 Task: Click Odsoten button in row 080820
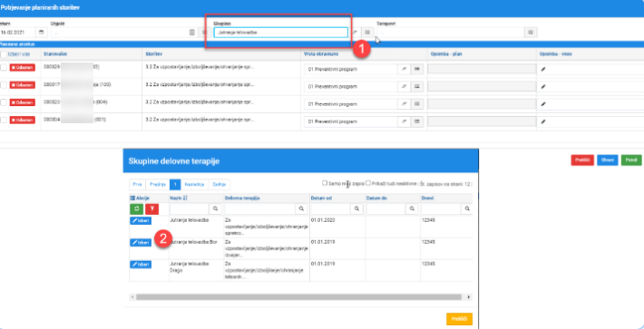(x=23, y=102)
